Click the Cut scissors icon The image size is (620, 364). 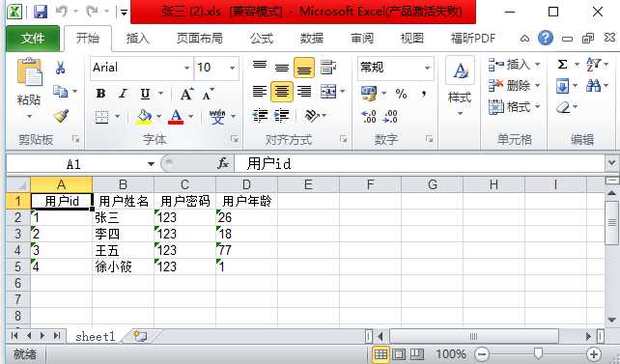tap(61, 68)
